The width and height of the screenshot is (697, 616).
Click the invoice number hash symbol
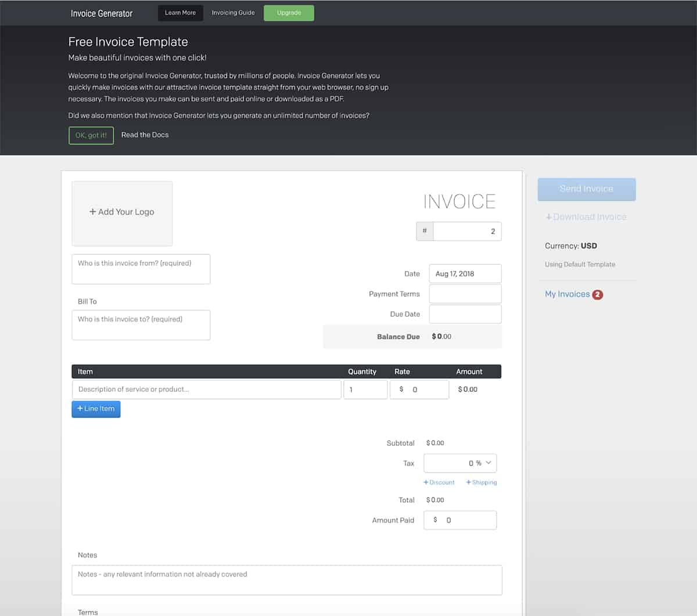(x=425, y=231)
